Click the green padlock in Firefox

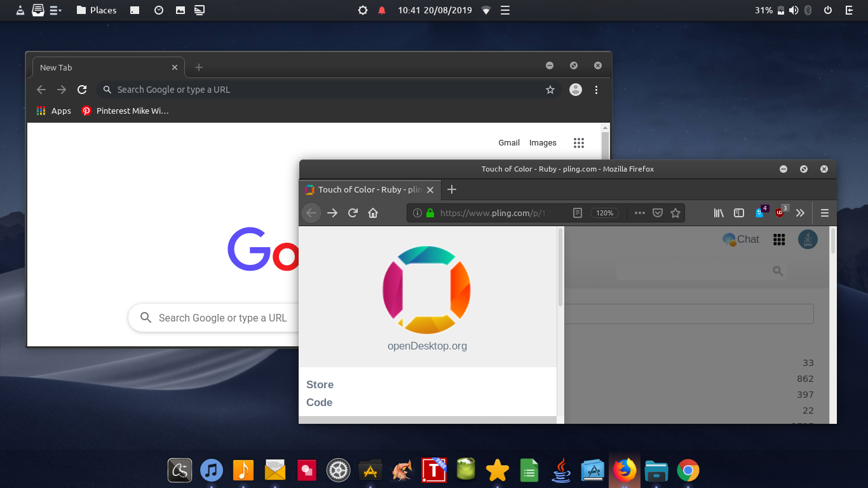(430, 213)
